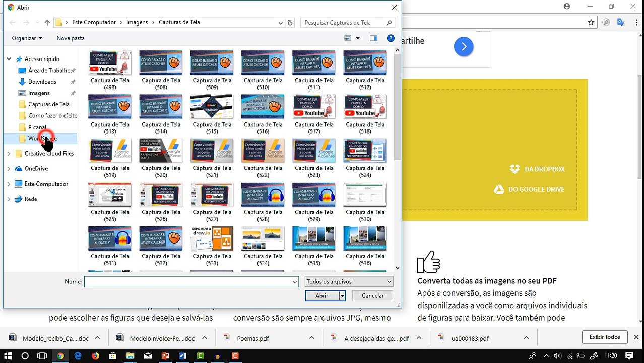Close the downloads bar
The image size is (644, 363).
[x=636, y=337]
